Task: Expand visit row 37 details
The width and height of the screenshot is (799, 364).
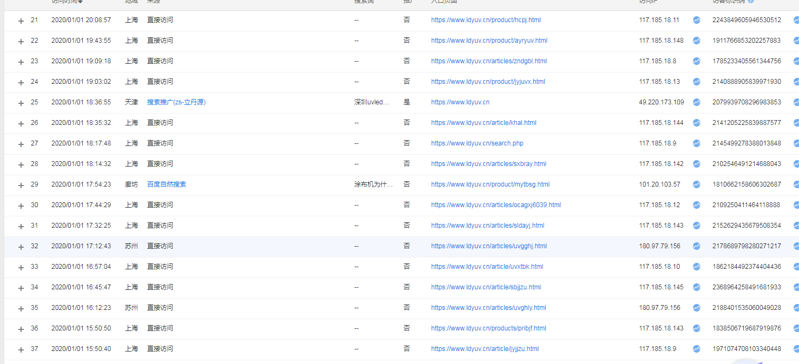Action: (x=21, y=350)
